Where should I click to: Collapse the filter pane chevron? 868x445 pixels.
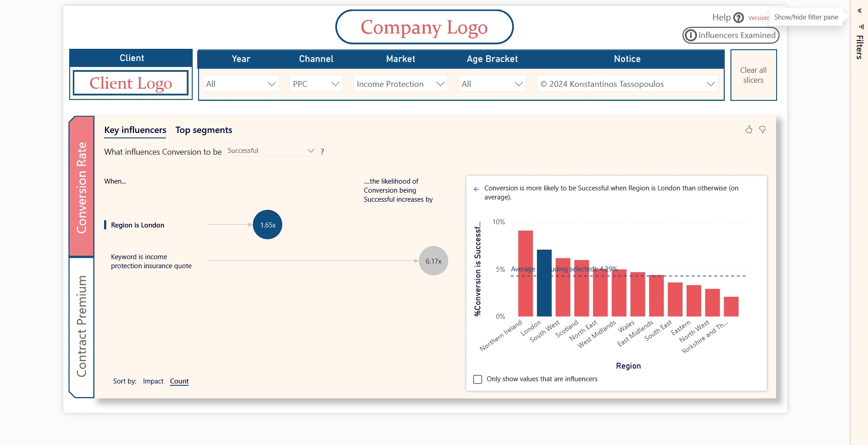pos(859,11)
